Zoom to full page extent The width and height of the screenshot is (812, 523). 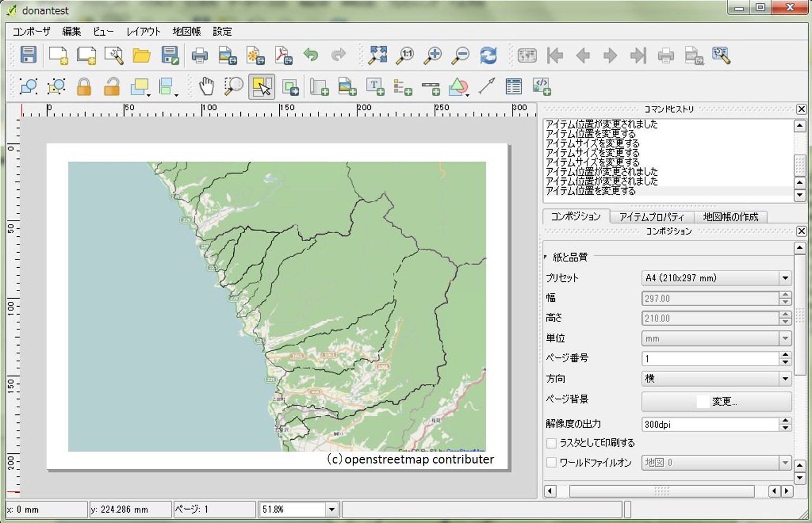pos(378,55)
